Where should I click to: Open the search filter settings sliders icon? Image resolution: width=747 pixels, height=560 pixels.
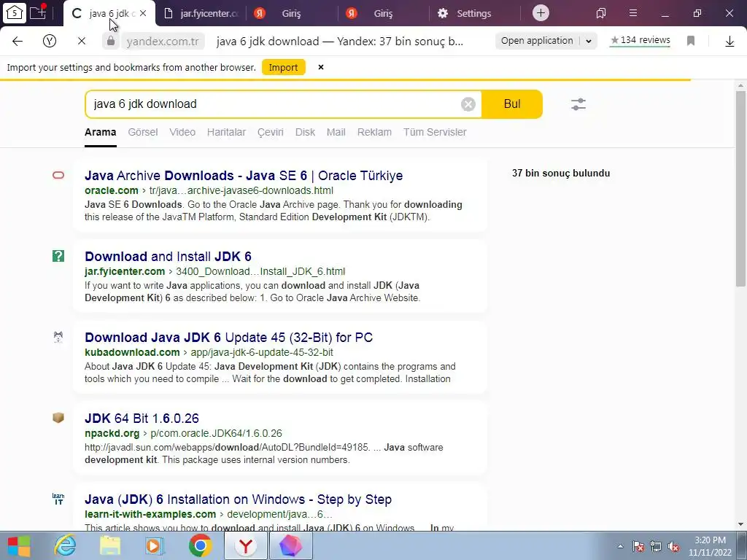pos(578,104)
